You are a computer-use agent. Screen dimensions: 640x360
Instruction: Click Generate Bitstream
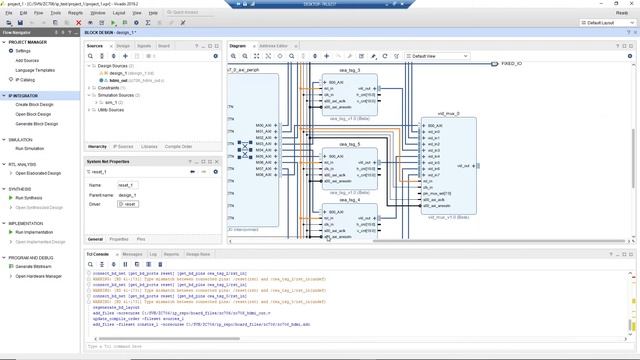33,267
